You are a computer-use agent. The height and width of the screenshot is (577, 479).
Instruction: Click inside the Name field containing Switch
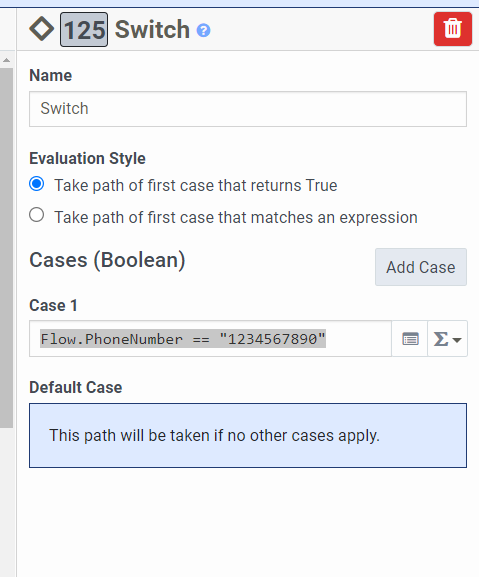[248, 109]
